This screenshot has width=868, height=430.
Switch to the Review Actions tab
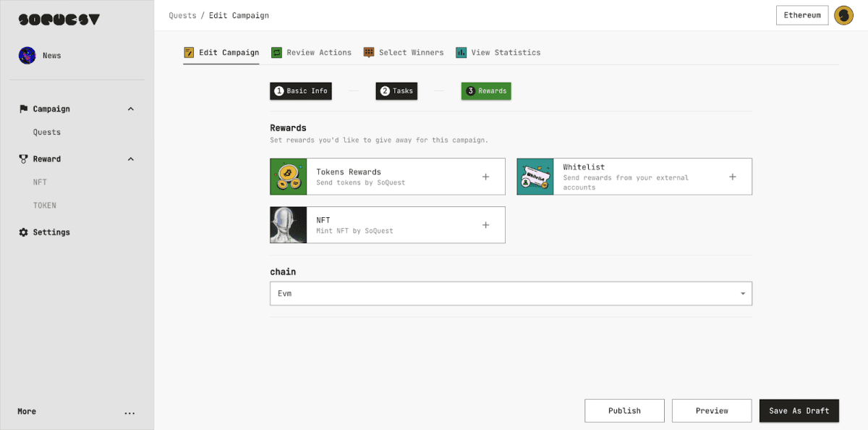(311, 53)
